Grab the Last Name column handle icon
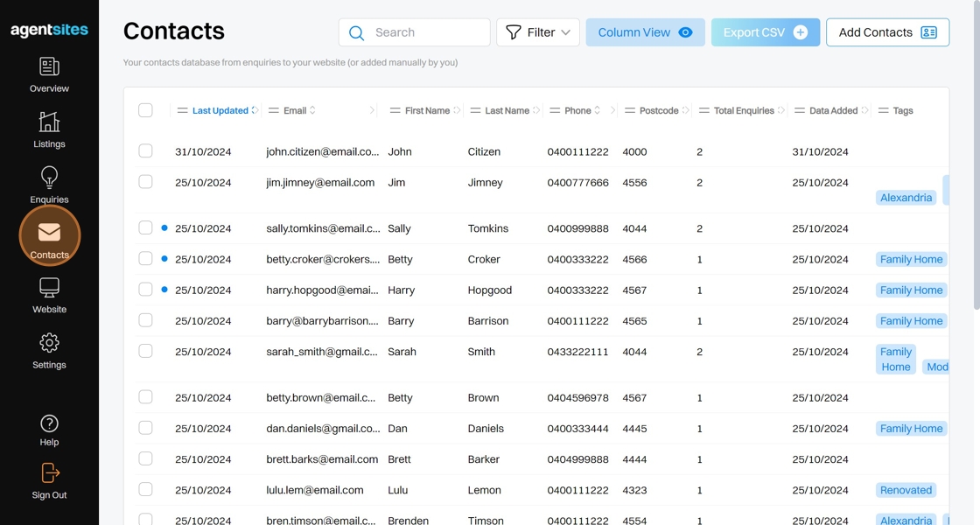Viewport: 980px width, 525px height. point(475,110)
